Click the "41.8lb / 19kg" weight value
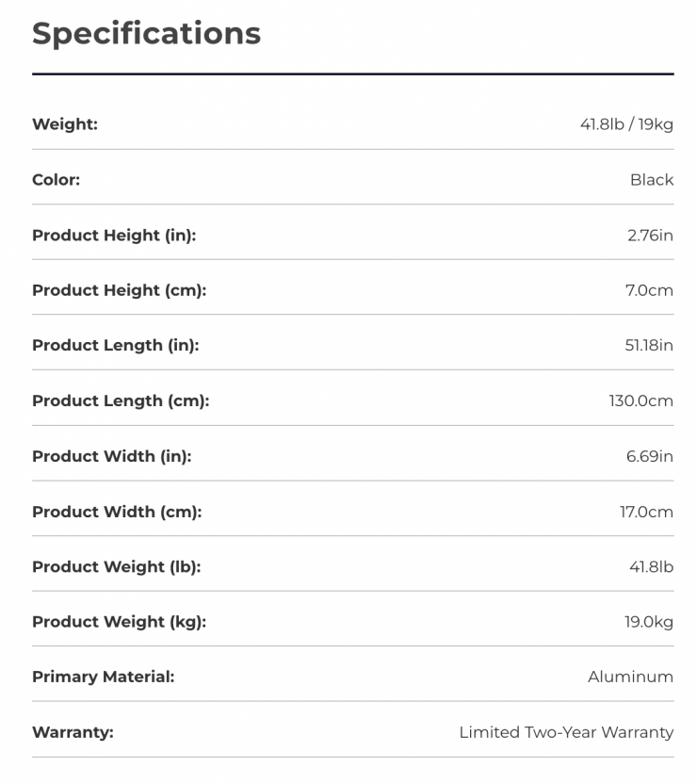 tap(626, 124)
